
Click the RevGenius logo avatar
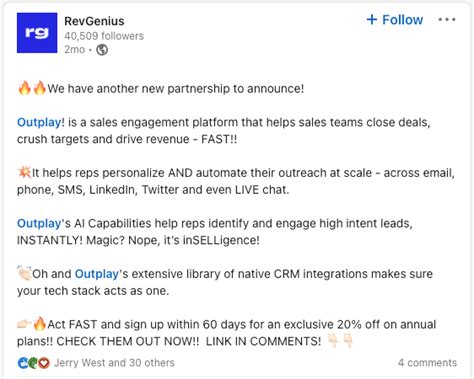[x=37, y=33]
